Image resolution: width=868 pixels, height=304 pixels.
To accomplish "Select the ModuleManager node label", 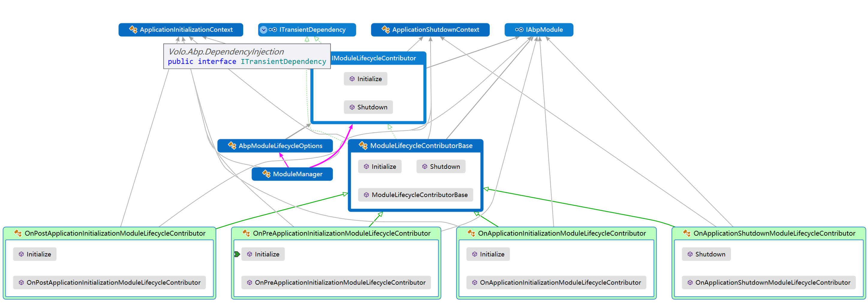I will tap(297, 174).
